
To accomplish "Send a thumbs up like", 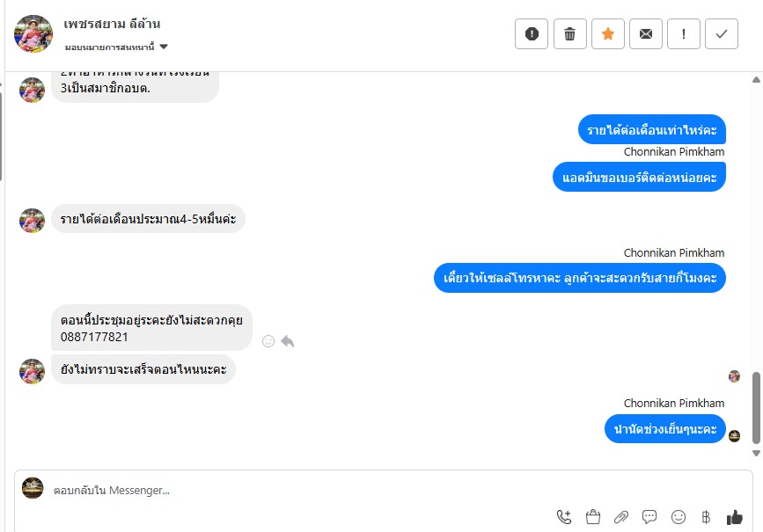I will 734,517.
